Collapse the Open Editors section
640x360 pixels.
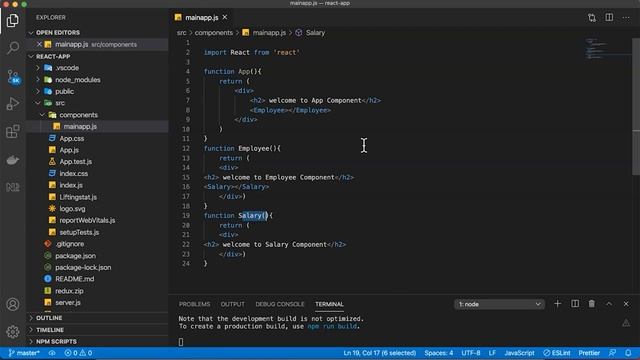coord(97,32)
